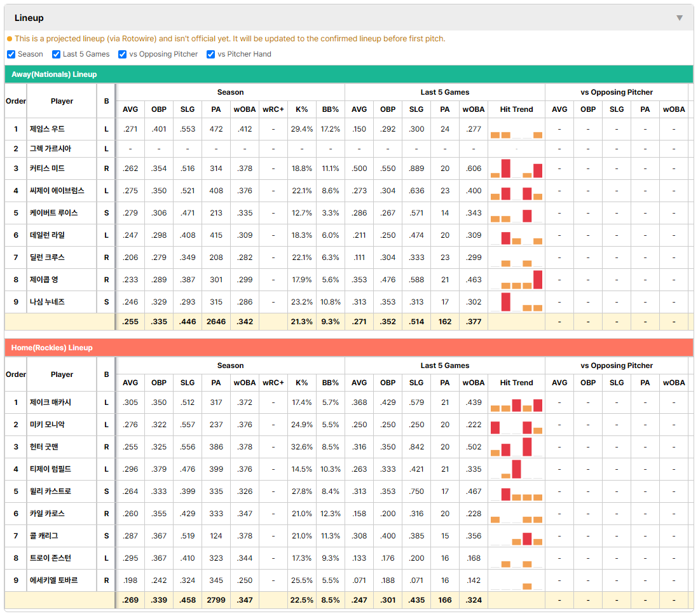Screen dimensions: 698x616
Task: Open player 제임스 우드 in Nationals lineup
Action: click(x=47, y=129)
